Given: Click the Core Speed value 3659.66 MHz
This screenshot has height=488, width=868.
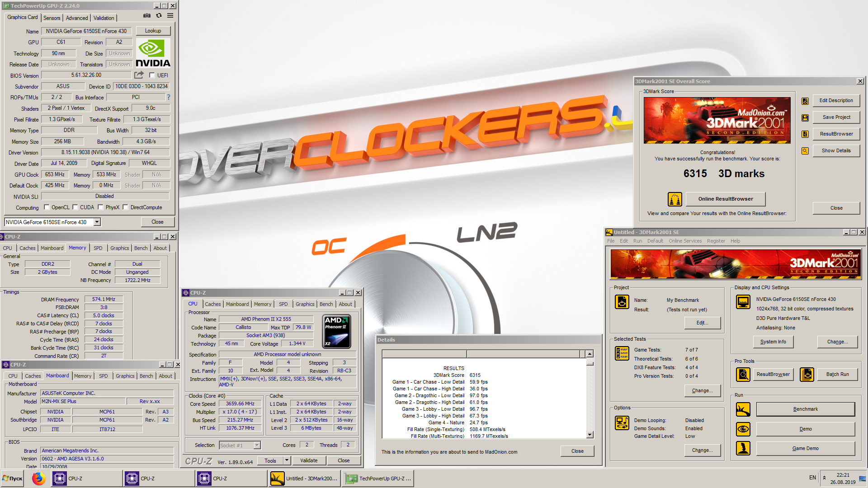Looking at the screenshot, I should point(240,404).
